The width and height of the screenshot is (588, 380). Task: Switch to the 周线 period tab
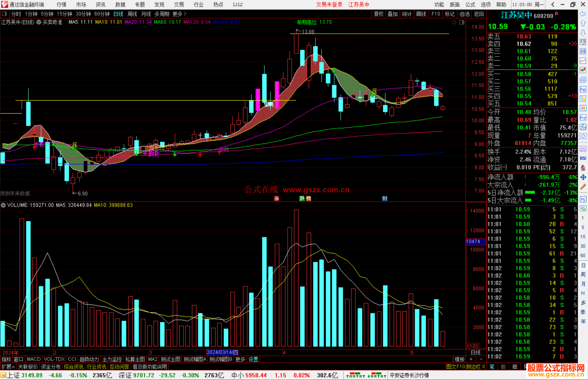pos(132,14)
